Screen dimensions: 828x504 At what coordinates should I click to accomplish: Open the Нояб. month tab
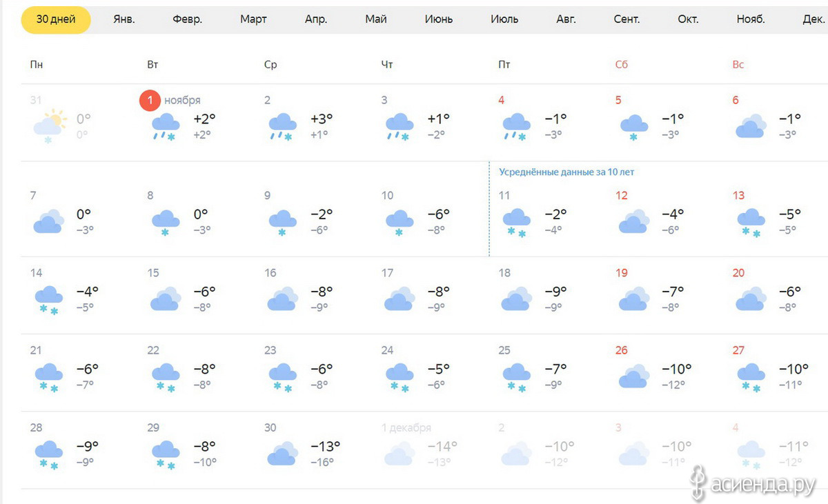(751, 19)
